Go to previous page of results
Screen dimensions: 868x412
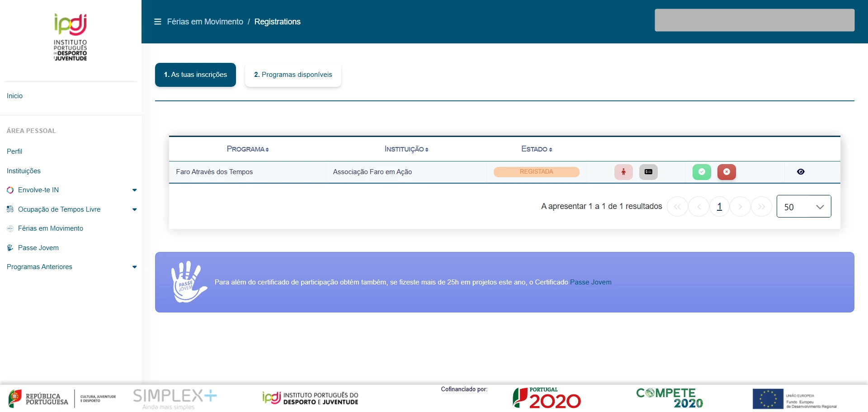coord(699,207)
